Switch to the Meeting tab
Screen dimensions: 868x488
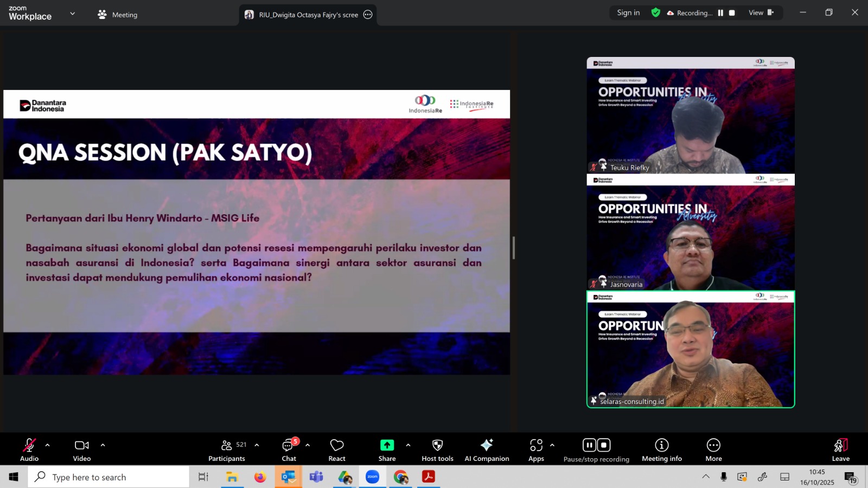click(118, 15)
